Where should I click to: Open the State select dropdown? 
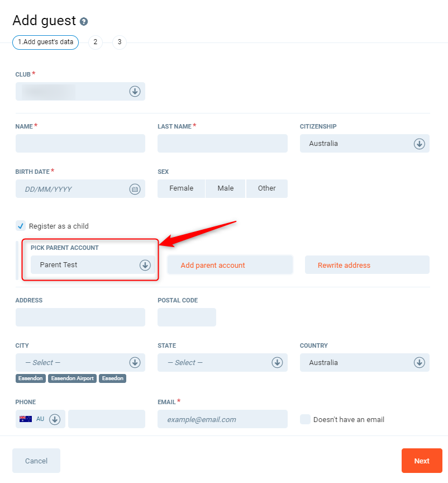coord(277,362)
